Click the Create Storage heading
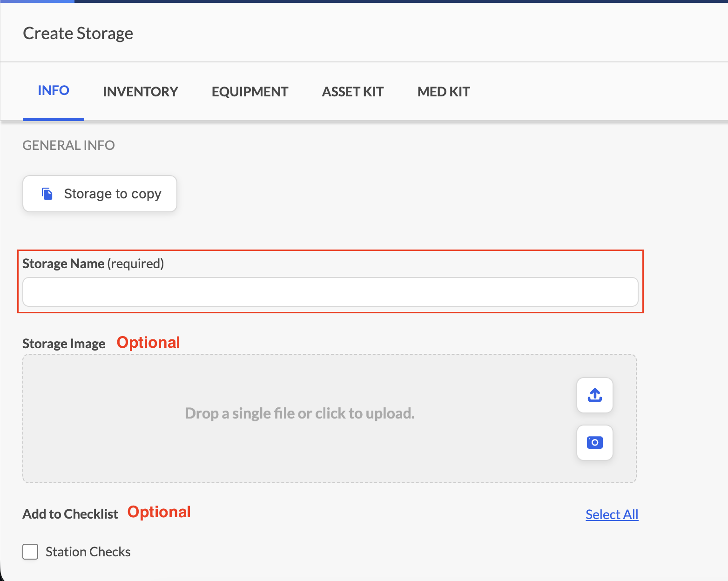 [x=78, y=34]
